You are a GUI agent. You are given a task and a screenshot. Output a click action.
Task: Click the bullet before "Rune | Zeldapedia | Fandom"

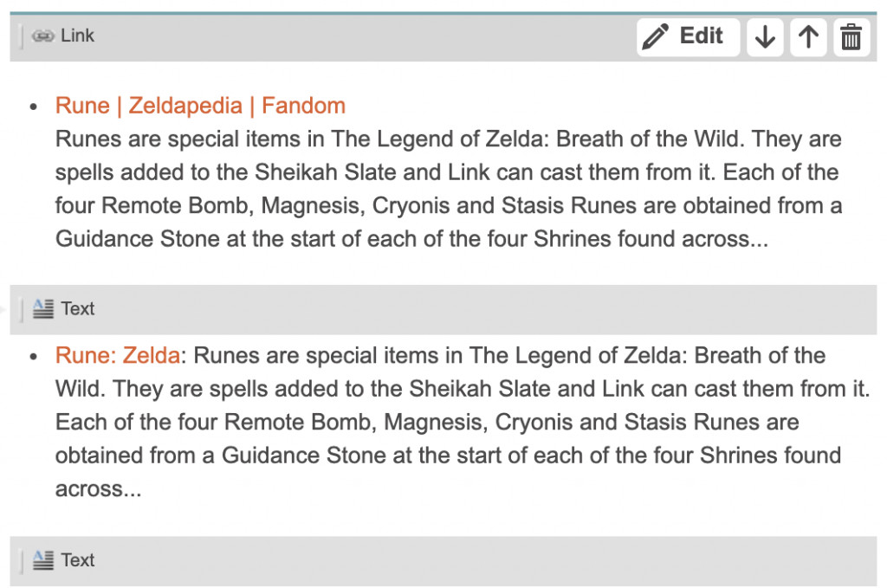[x=34, y=107]
